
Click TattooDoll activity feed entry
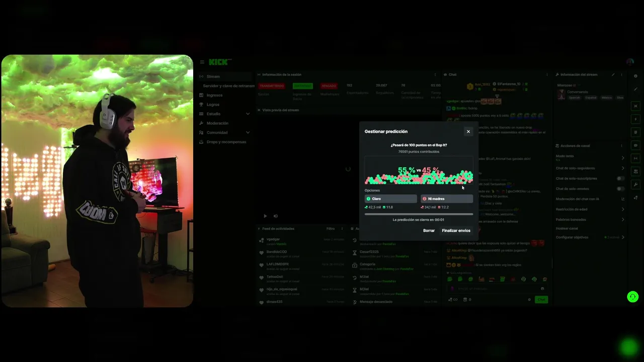pos(302,279)
